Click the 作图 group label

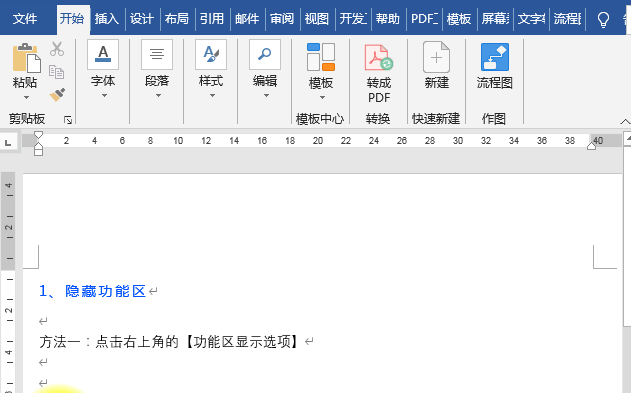click(x=494, y=119)
